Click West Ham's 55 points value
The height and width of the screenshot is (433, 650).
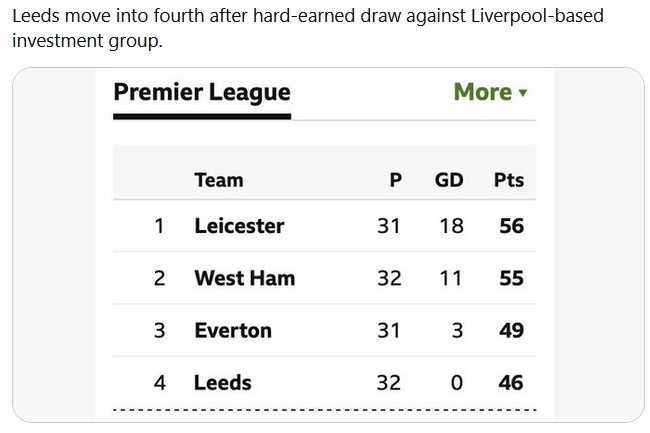tap(511, 278)
